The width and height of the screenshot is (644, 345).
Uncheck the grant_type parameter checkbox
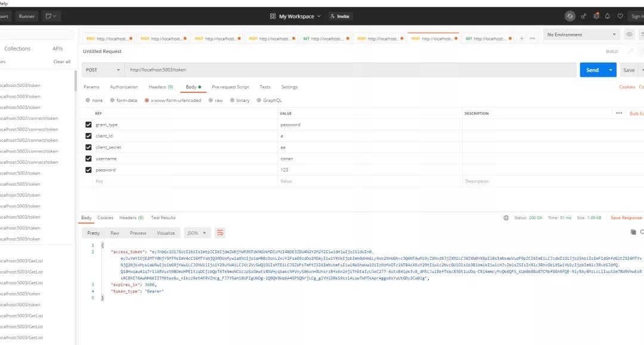(x=89, y=125)
